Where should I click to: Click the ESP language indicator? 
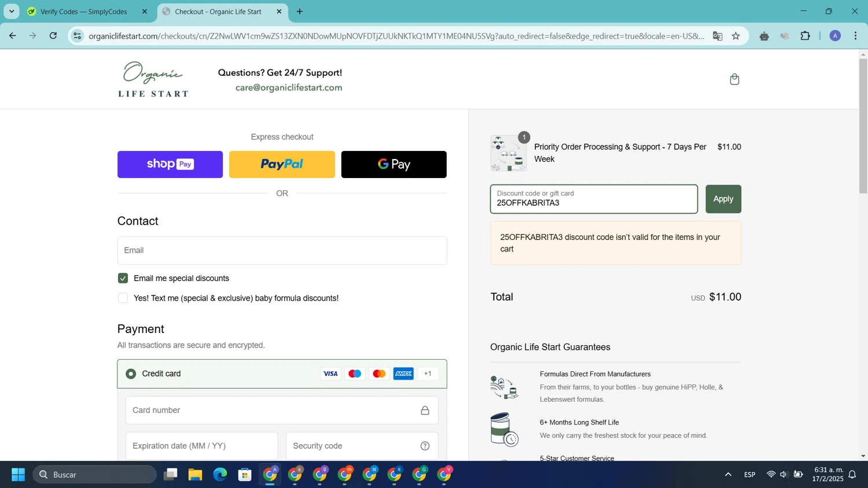[749, 475]
